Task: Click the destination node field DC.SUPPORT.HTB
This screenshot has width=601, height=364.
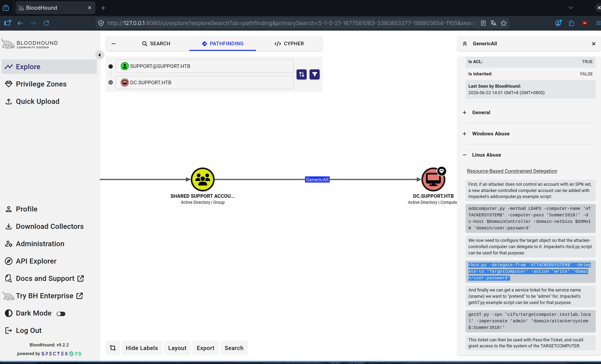Action: [204, 82]
